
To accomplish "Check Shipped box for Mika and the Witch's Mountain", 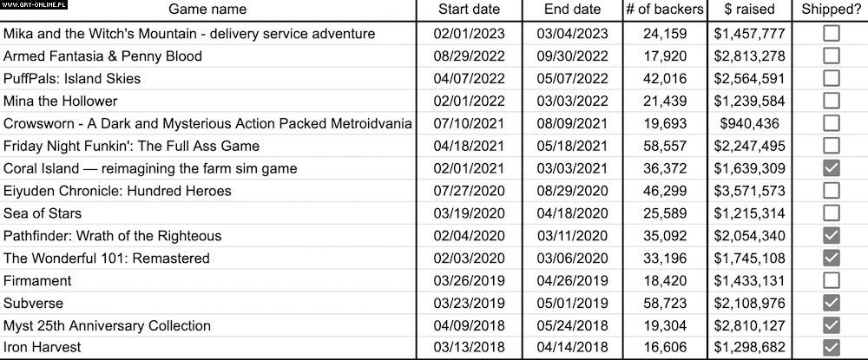I will (x=832, y=34).
